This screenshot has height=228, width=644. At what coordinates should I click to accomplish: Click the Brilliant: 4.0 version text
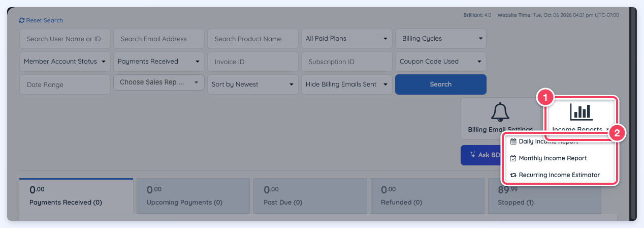(x=477, y=15)
